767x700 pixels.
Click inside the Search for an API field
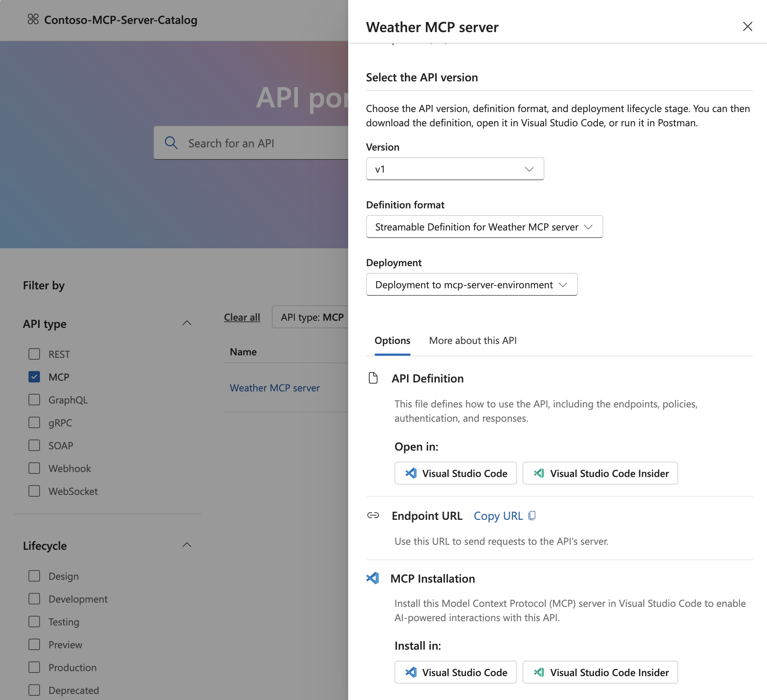(247, 143)
